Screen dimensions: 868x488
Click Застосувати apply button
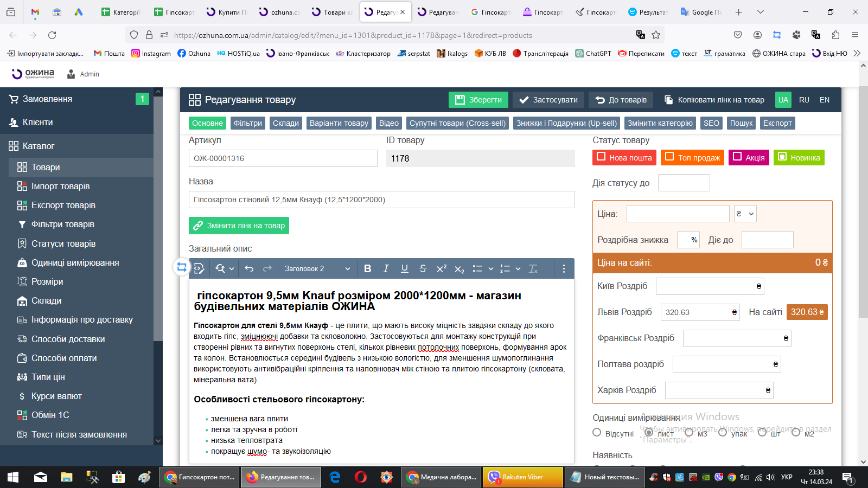click(548, 100)
